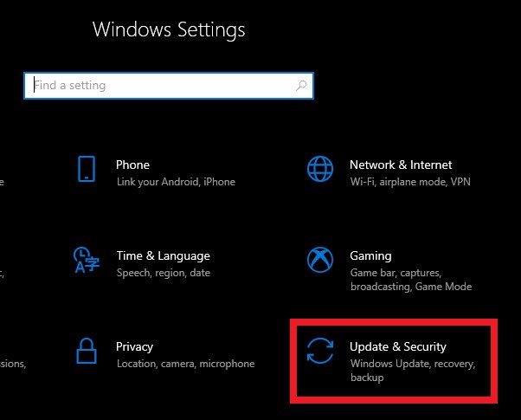This screenshot has height=420, width=521.
Task: Open the Privacy settings title
Action: pos(134,346)
